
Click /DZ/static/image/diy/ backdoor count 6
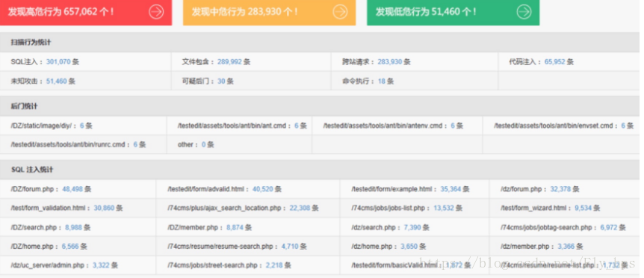[x=81, y=126]
